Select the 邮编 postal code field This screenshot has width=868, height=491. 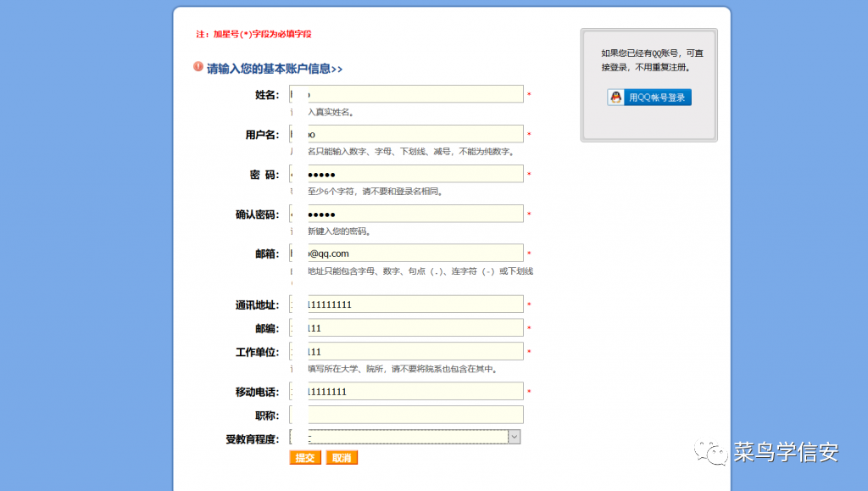point(406,327)
